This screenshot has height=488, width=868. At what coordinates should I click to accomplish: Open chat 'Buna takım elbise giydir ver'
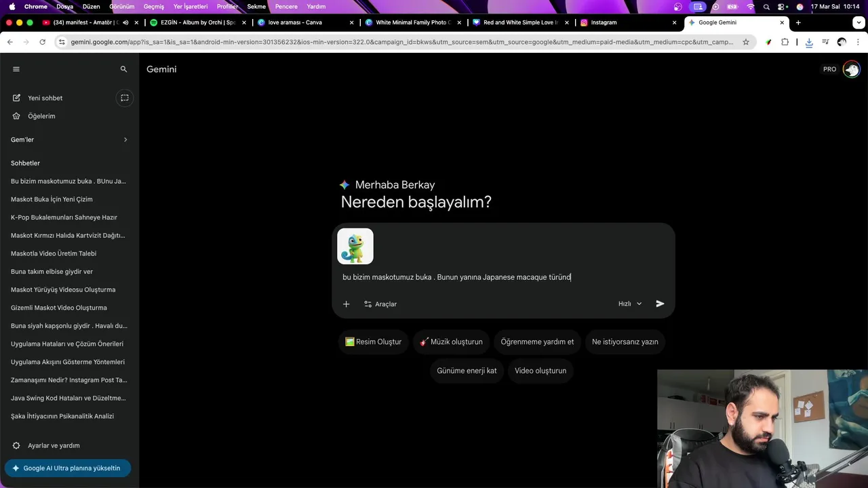[x=52, y=272]
